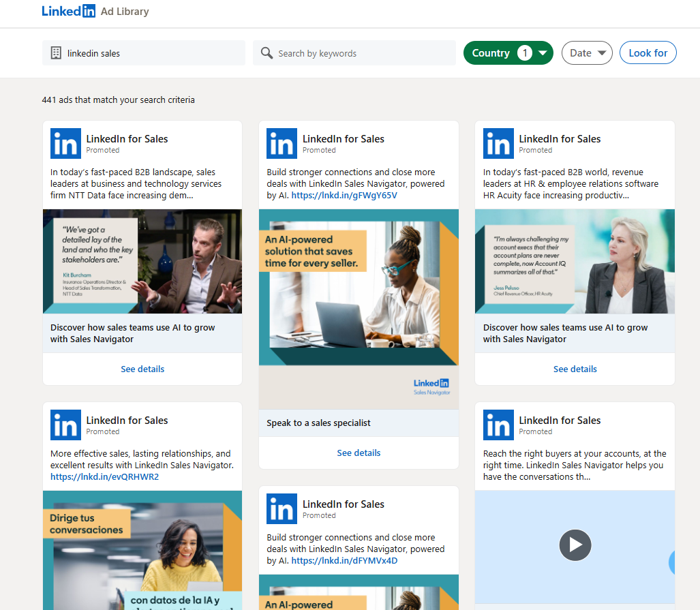Click the Look for button
700x610 pixels.
[x=648, y=52]
